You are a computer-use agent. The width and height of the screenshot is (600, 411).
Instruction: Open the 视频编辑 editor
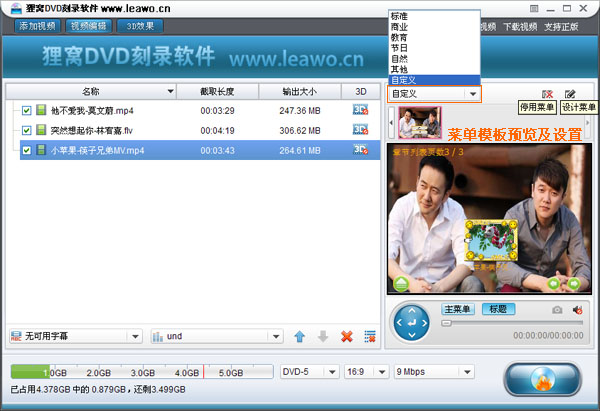(x=89, y=26)
